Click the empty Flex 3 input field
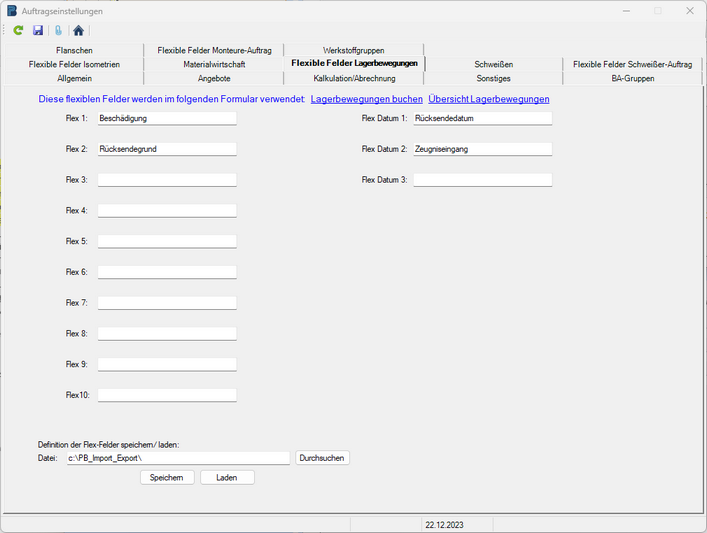The image size is (707, 533). coord(166,180)
